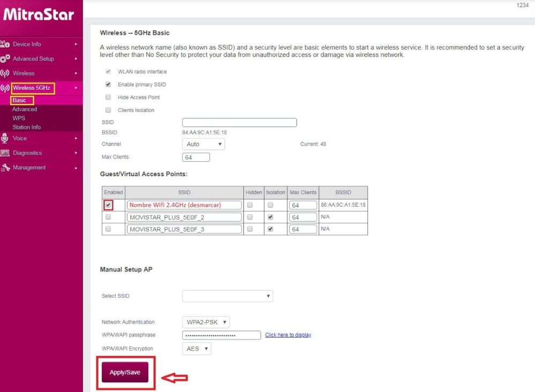Expand the Network Authentication WPA2-PSK dropdown
This screenshot has width=535, height=392.
206,322
